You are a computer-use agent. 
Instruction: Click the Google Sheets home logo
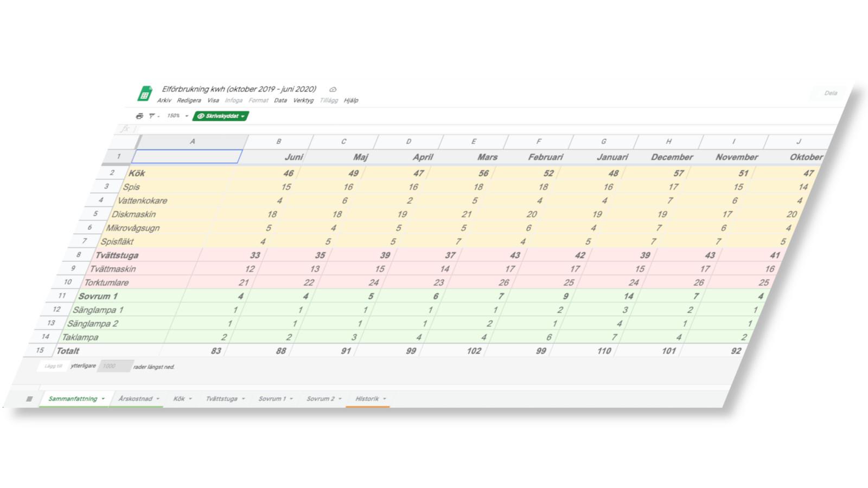pos(145,94)
